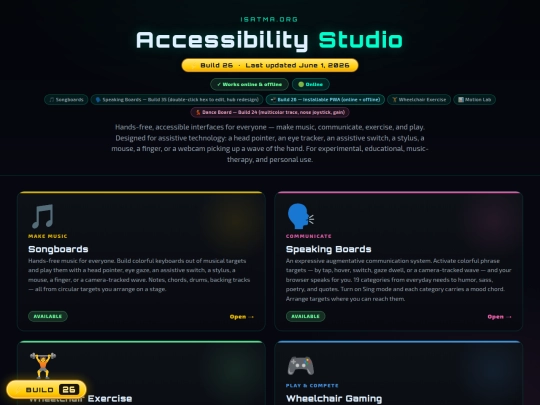Screen dimensions: 540x405
Task: Open the Motion Lab pill link
Action: coord(474,100)
